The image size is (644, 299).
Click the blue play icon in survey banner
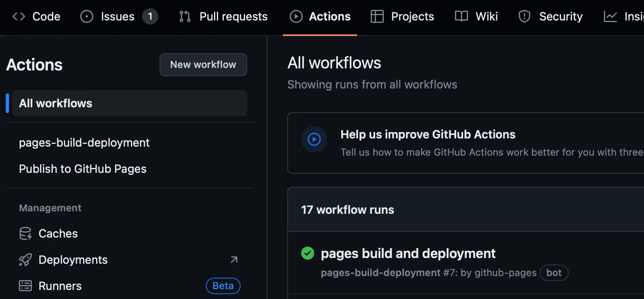314,139
